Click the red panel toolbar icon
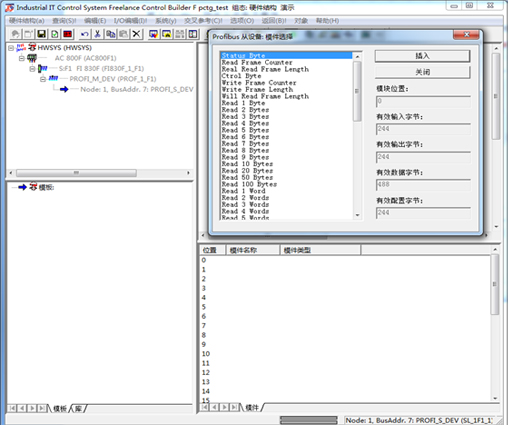This screenshot has height=425, width=508. click(68, 34)
